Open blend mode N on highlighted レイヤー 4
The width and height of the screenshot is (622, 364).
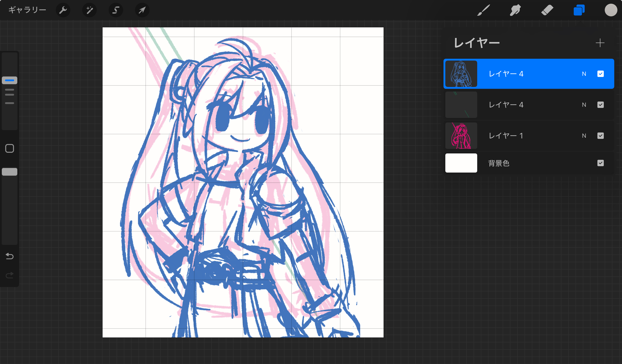coord(584,74)
